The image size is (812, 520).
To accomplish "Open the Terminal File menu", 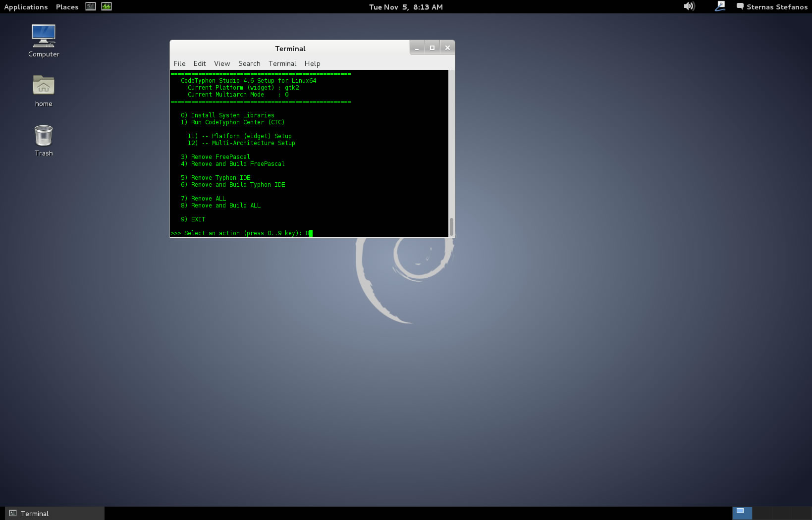I will point(179,63).
